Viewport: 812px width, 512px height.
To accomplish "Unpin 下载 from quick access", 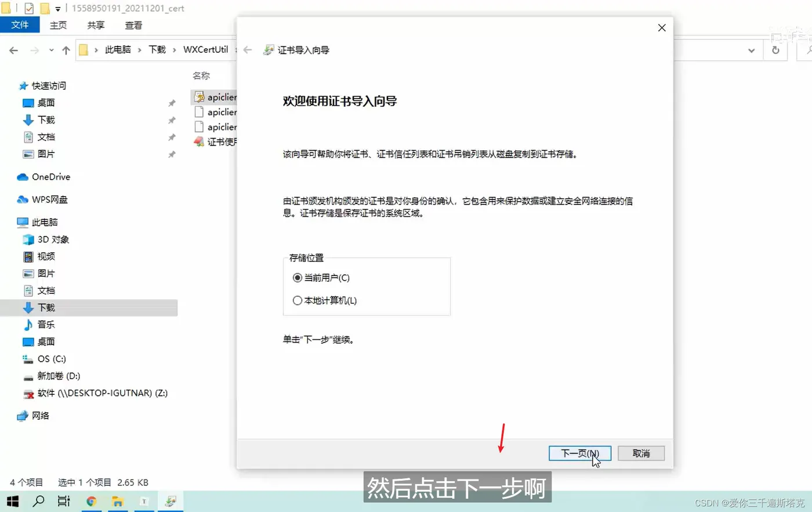I will (x=172, y=121).
